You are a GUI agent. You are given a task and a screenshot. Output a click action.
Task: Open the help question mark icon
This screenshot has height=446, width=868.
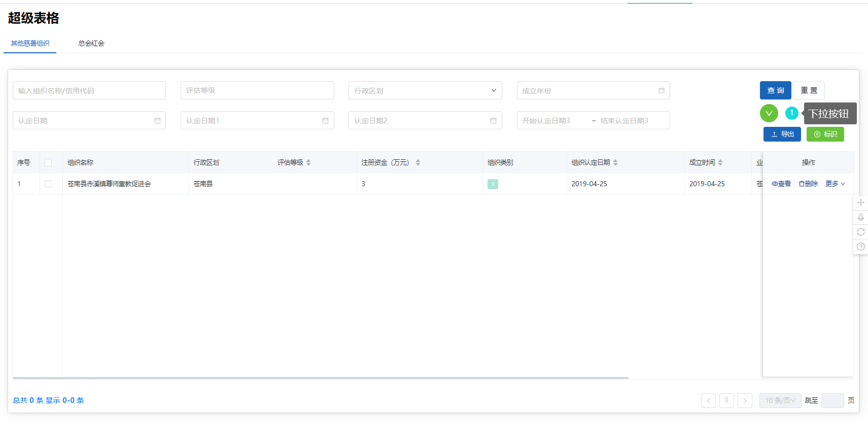pyautogui.click(x=860, y=247)
